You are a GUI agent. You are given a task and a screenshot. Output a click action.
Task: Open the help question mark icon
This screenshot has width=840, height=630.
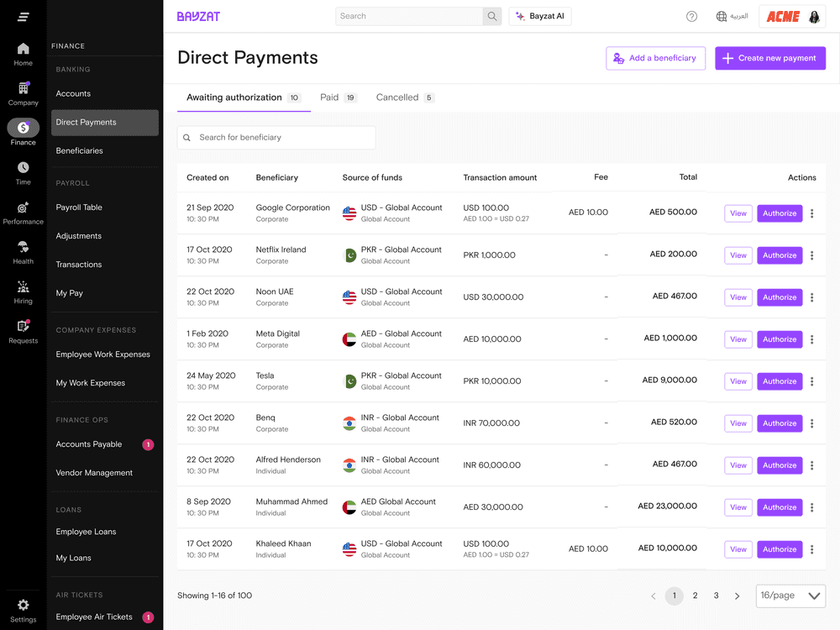coord(691,17)
